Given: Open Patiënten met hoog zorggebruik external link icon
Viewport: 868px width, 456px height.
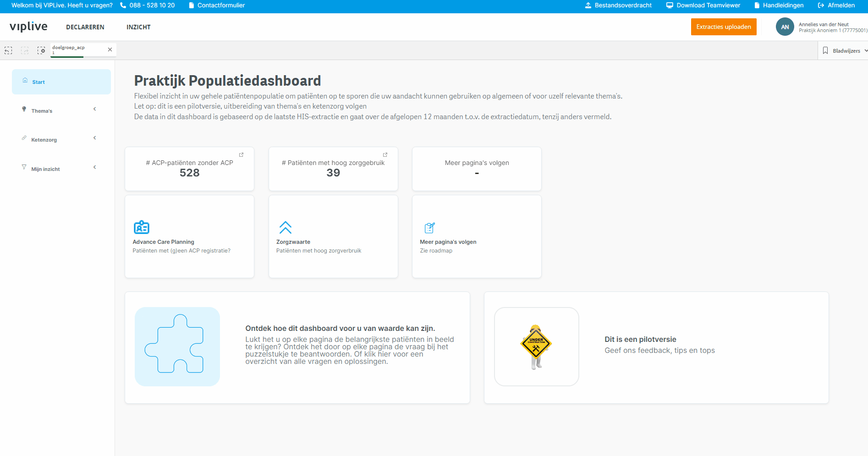Looking at the screenshot, I should click(x=385, y=155).
